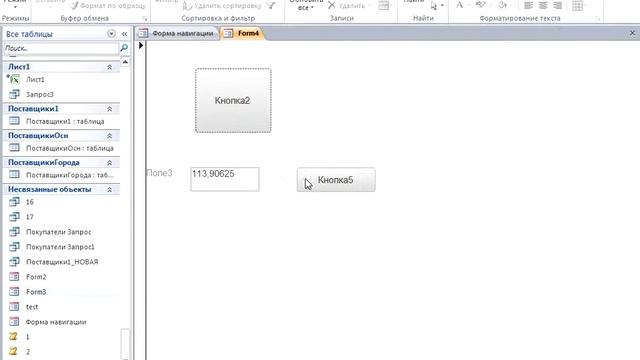Click Формат по образцу format painter
The height and width of the screenshot is (360, 640).
(108, 5)
